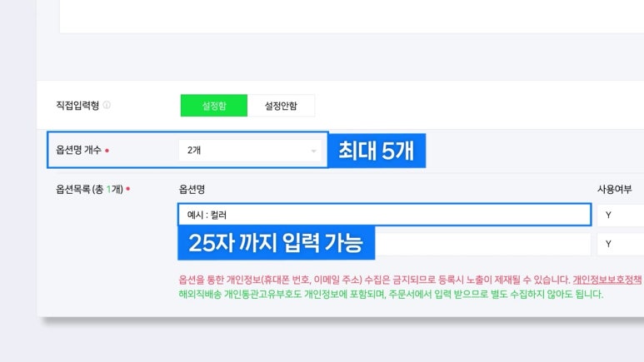Click the 옵션목록 (총 1개) label
644x362 pixels.
(x=88, y=189)
